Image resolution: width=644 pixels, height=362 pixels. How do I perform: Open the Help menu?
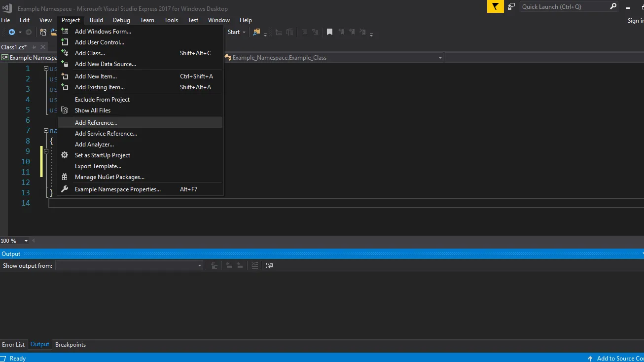click(x=246, y=20)
